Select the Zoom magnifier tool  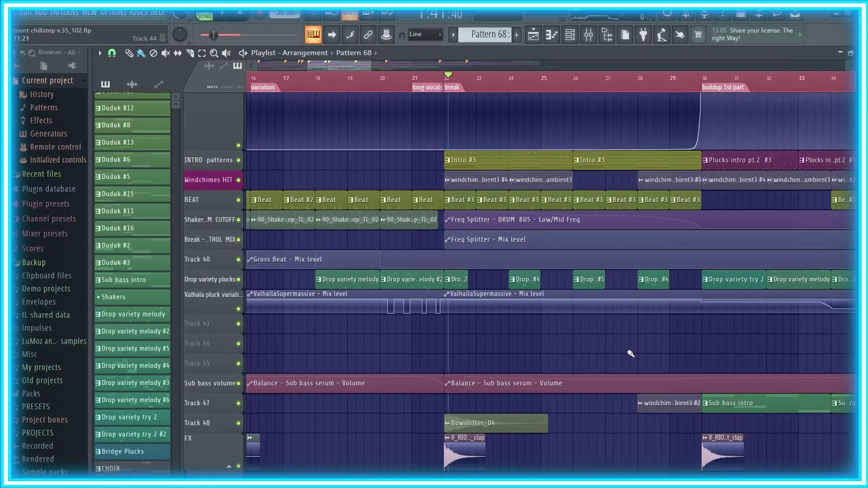coord(214,53)
